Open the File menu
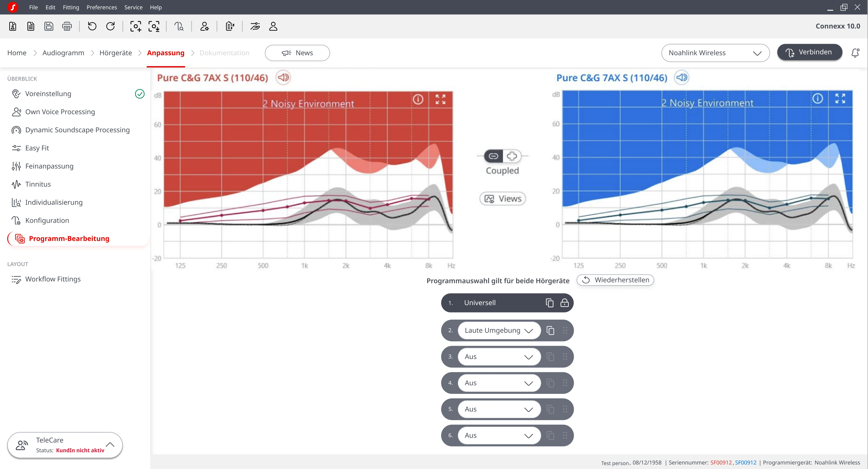The width and height of the screenshot is (868, 469). (33, 7)
